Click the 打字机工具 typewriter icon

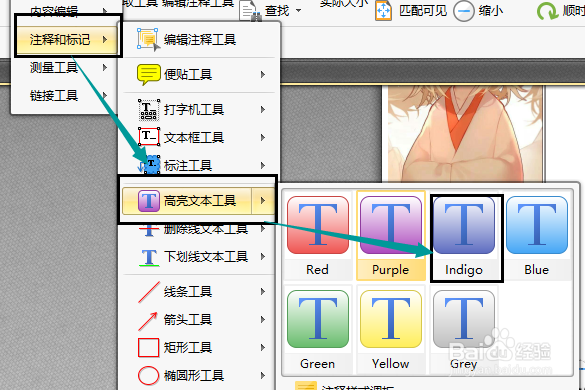tap(149, 110)
